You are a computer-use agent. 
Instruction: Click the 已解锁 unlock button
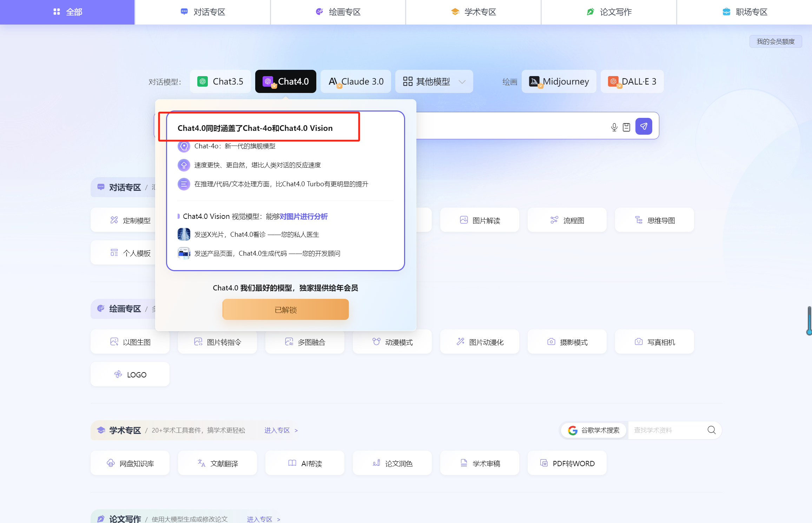click(285, 309)
